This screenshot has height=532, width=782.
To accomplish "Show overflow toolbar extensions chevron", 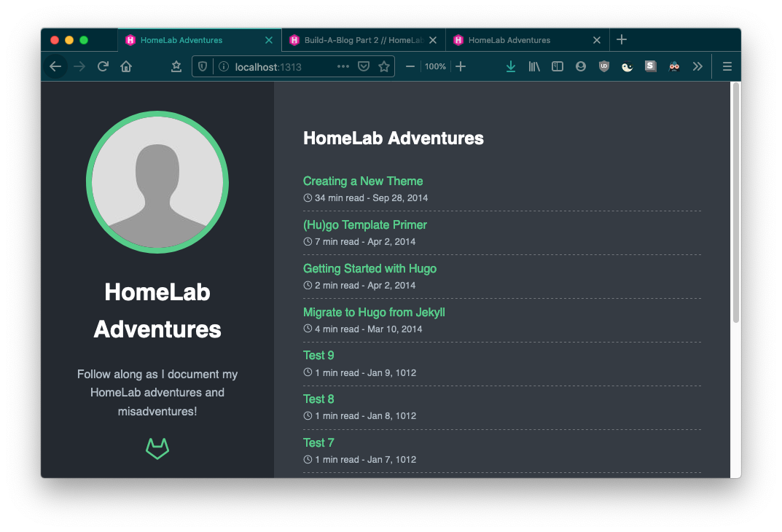I will 697,66.
